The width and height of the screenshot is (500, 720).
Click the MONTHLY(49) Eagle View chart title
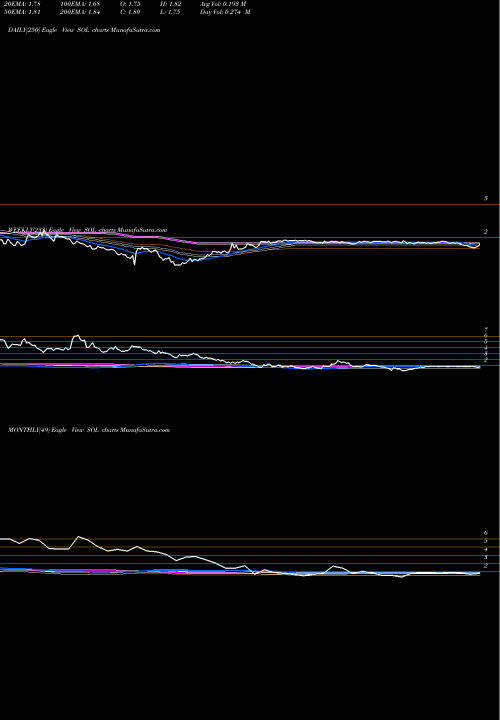click(x=89, y=430)
